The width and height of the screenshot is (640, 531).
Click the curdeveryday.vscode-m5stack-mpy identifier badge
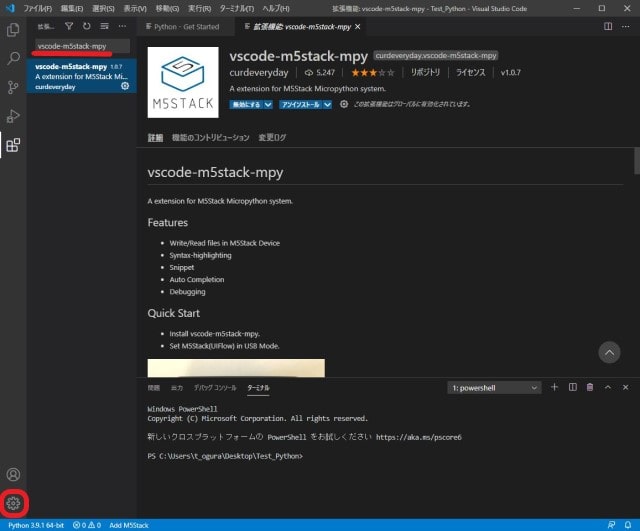436,56
